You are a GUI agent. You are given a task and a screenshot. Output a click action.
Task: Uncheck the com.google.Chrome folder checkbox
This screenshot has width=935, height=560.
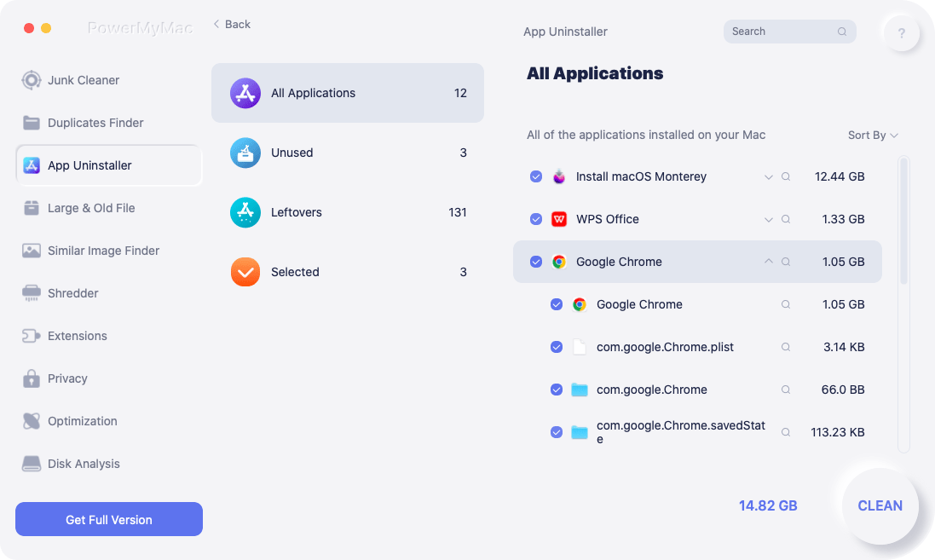[x=557, y=390]
